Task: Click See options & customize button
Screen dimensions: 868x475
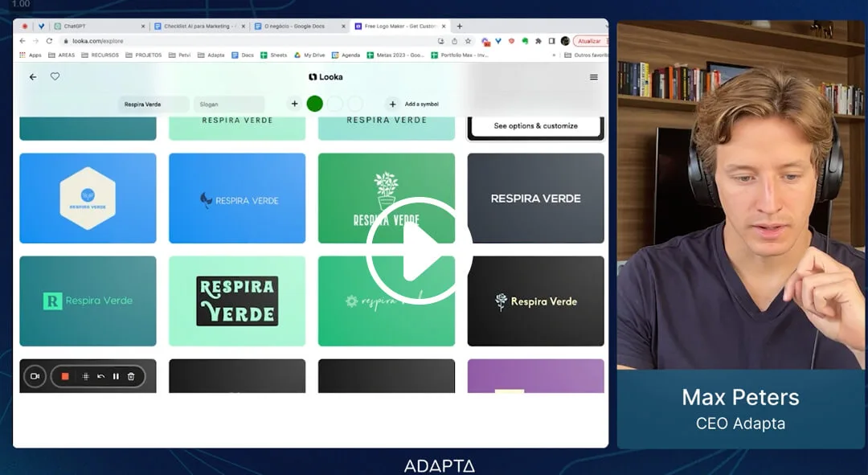Action: [x=535, y=126]
